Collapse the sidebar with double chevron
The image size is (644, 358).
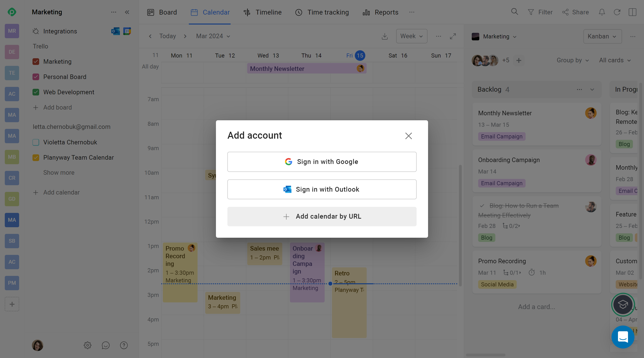point(127,12)
